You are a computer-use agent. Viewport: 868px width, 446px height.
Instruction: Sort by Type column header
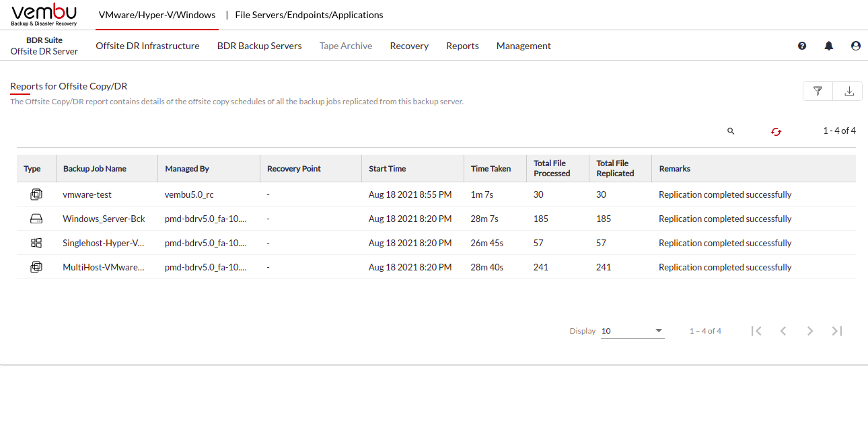(x=32, y=169)
